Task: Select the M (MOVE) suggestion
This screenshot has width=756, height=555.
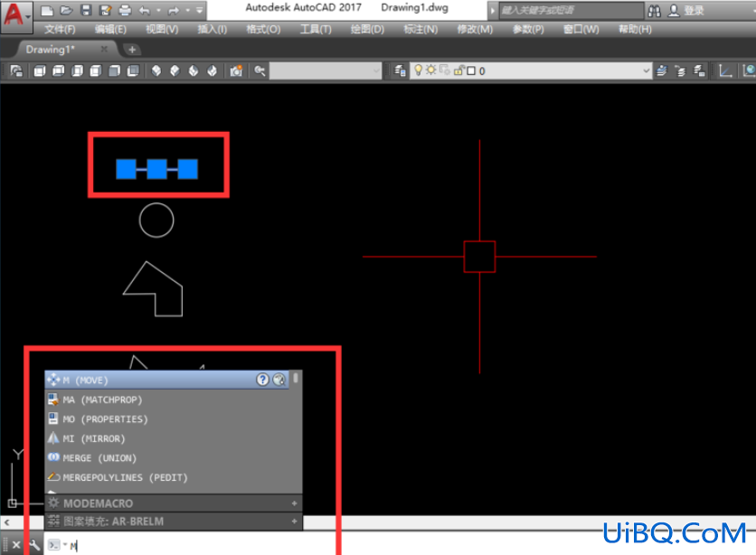Action: (x=166, y=381)
